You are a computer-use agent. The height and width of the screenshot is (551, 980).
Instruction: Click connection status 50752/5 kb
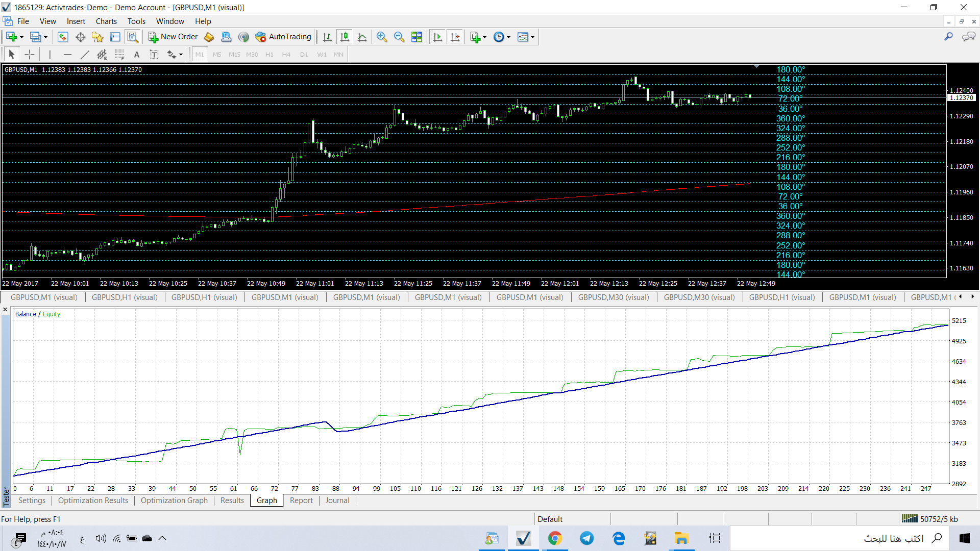(x=930, y=519)
